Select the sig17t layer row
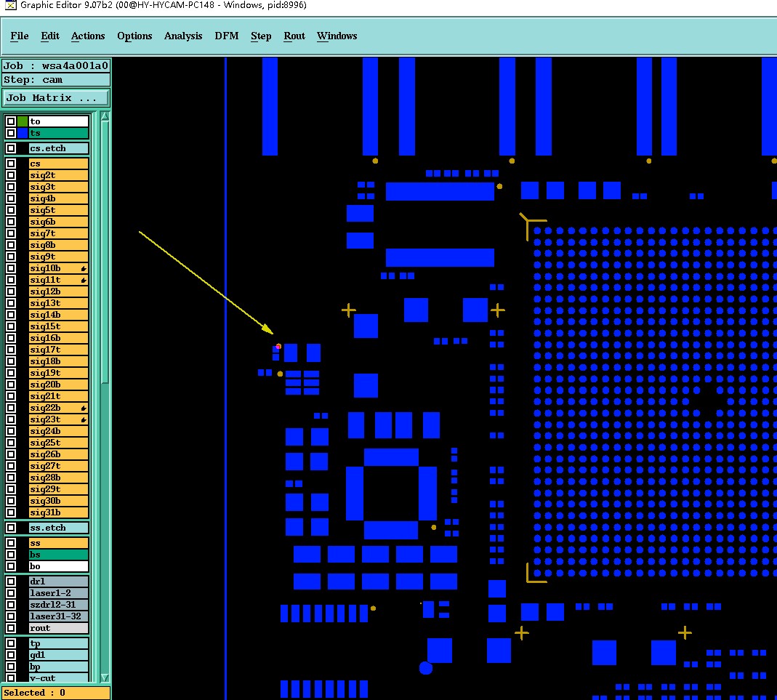777x700 pixels. coord(58,350)
